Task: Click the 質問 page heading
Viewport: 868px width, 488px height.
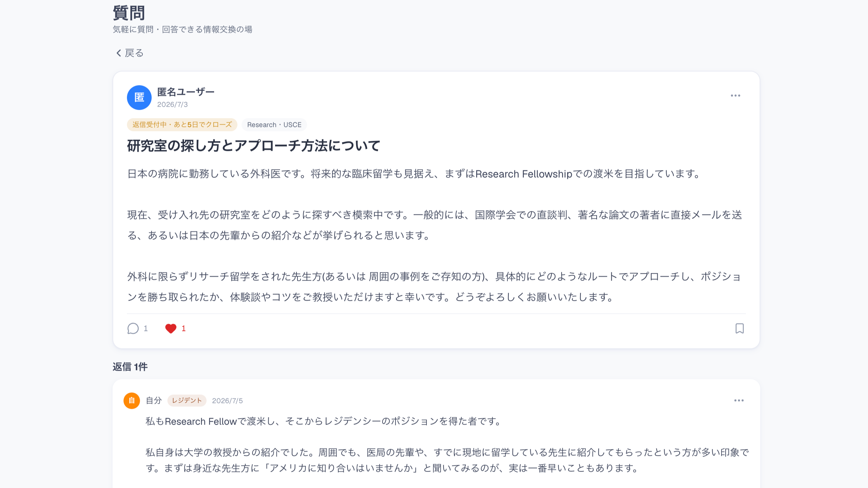Action: click(129, 13)
